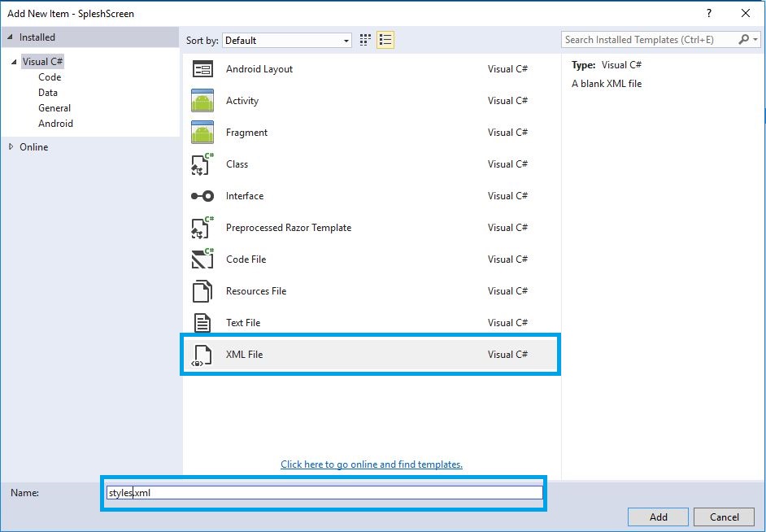Select the Data category
This screenshot has width=766, height=532.
coord(48,93)
